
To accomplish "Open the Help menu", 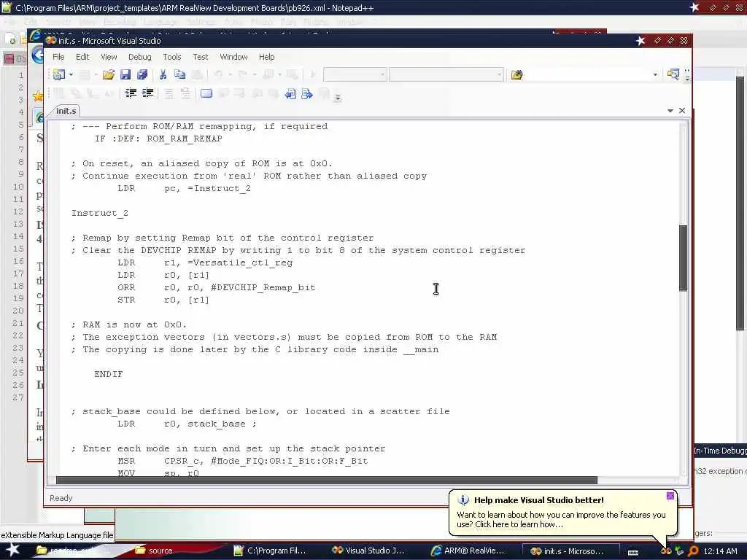I will click(x=267, y=57).
